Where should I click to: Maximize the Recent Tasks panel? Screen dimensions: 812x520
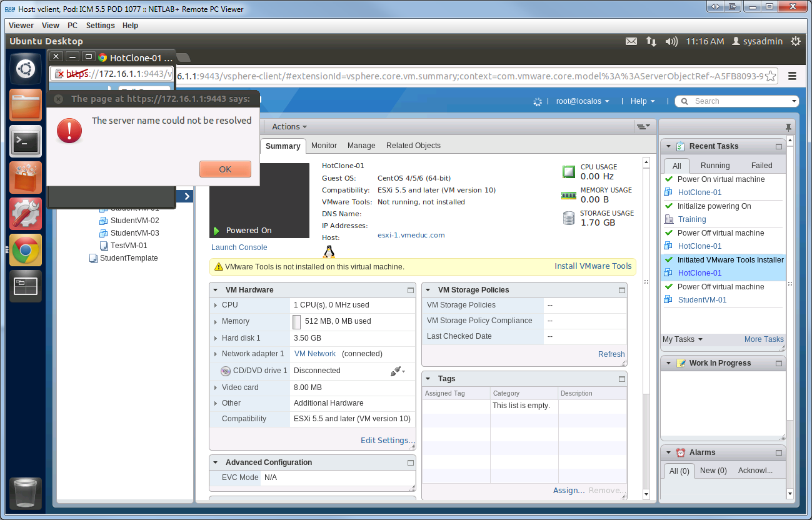pyautogui.click(x=779, y=146)
